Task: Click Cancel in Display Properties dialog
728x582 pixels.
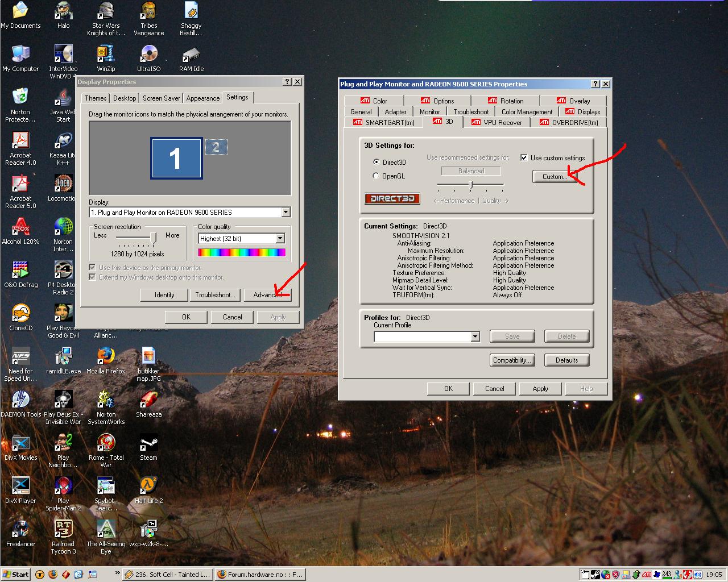Action: coord(233,317)
